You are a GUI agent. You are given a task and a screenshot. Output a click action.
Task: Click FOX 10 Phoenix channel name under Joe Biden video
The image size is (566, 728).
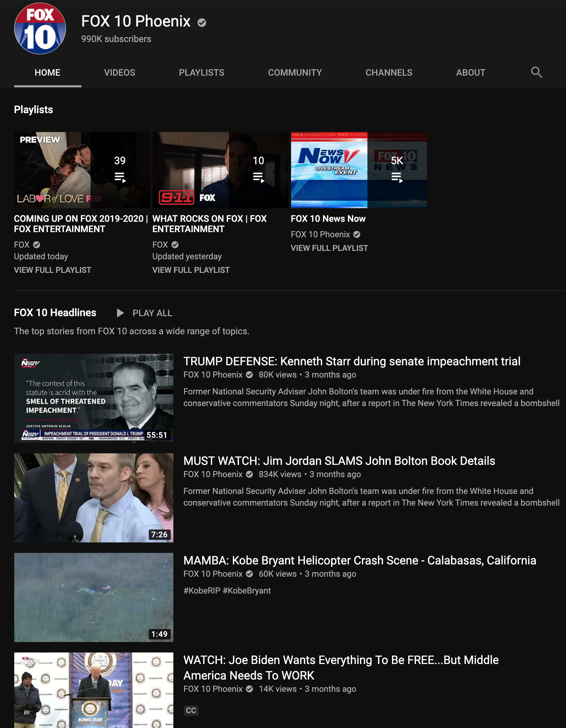(213, 689)
